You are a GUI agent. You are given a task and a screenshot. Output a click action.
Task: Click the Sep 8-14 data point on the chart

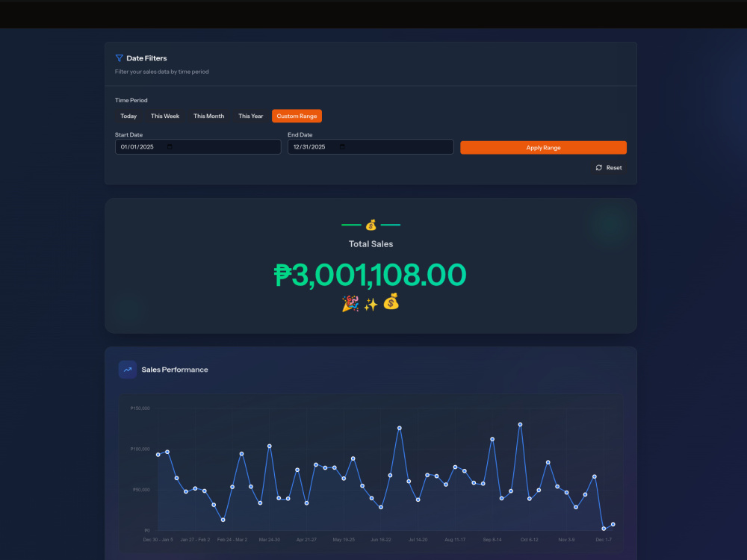pyautogui.click(x=492, y=439)
